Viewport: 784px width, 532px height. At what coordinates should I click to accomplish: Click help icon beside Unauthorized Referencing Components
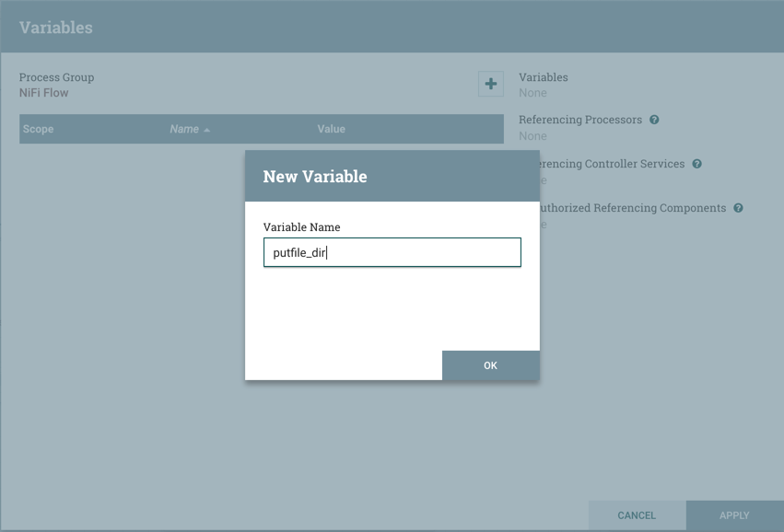[738, 208]
